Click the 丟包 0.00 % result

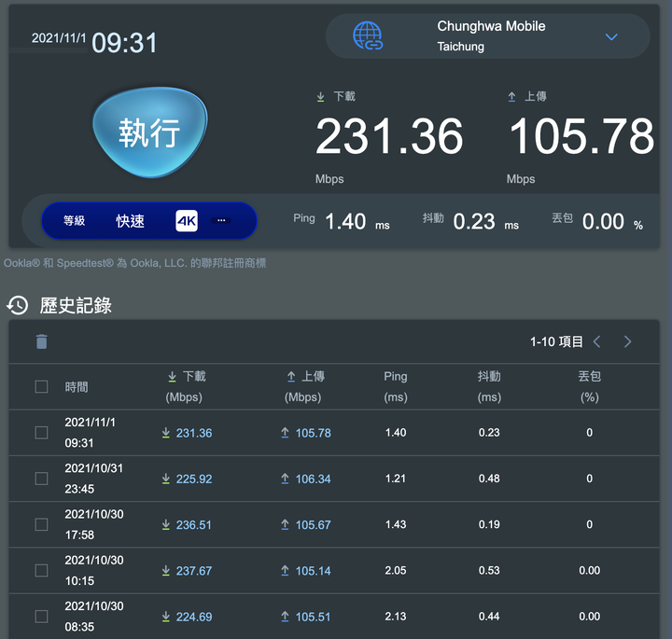click(x=597, y=221)
